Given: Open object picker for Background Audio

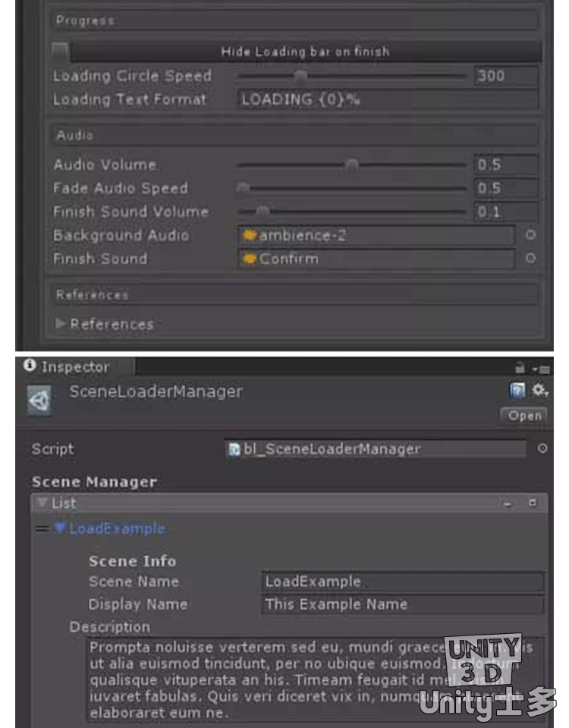Looking at the screenshot, I should point(530,235).
